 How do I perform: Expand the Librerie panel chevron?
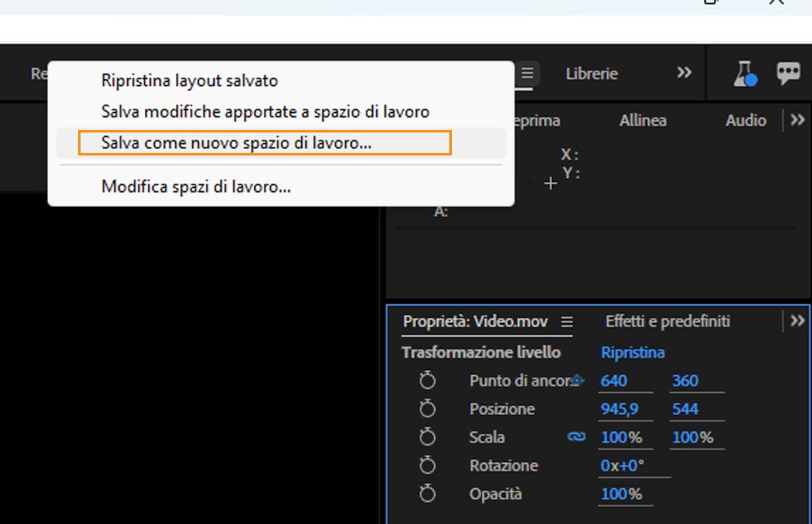pyautogui.click(x=685, y=73)
